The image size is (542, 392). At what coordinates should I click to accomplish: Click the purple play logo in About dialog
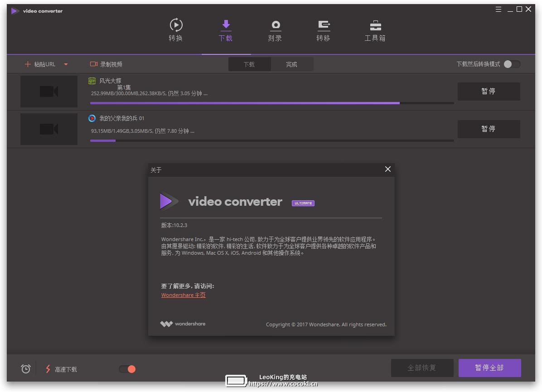[x=169, y=201]
